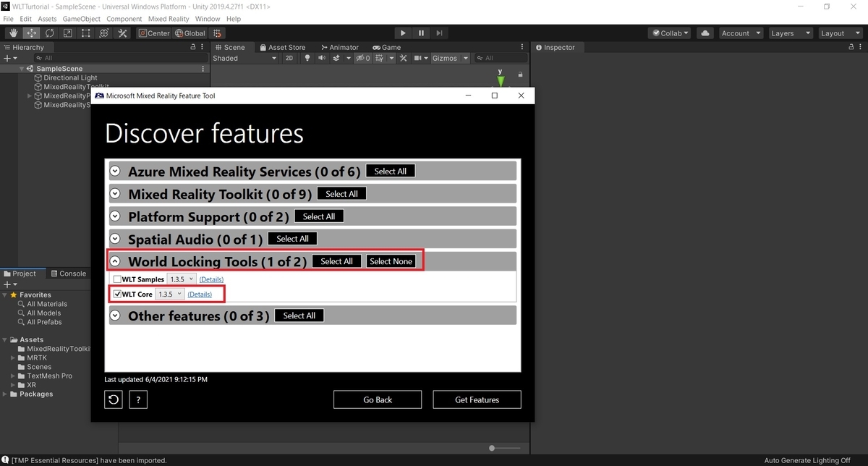Click the Get Features button
868x466 pixels.
(x=477, y=399)
